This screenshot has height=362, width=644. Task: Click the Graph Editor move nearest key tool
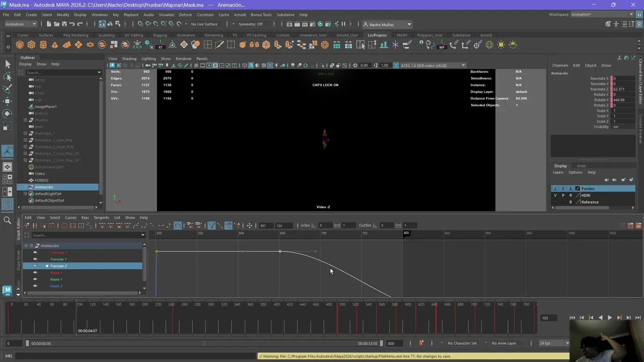click(x=27, y=225)
